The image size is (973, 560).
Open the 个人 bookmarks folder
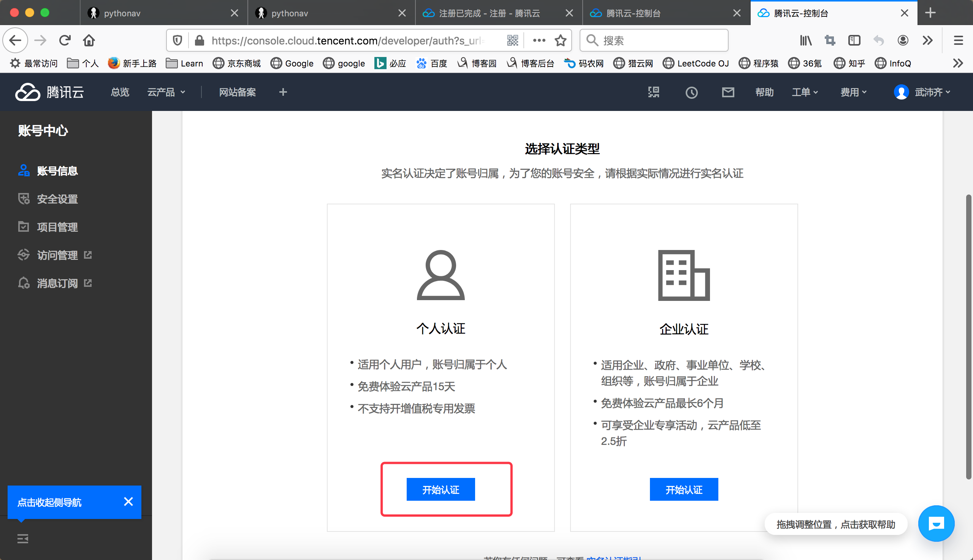pyautogui.click(x=83, y=63)
